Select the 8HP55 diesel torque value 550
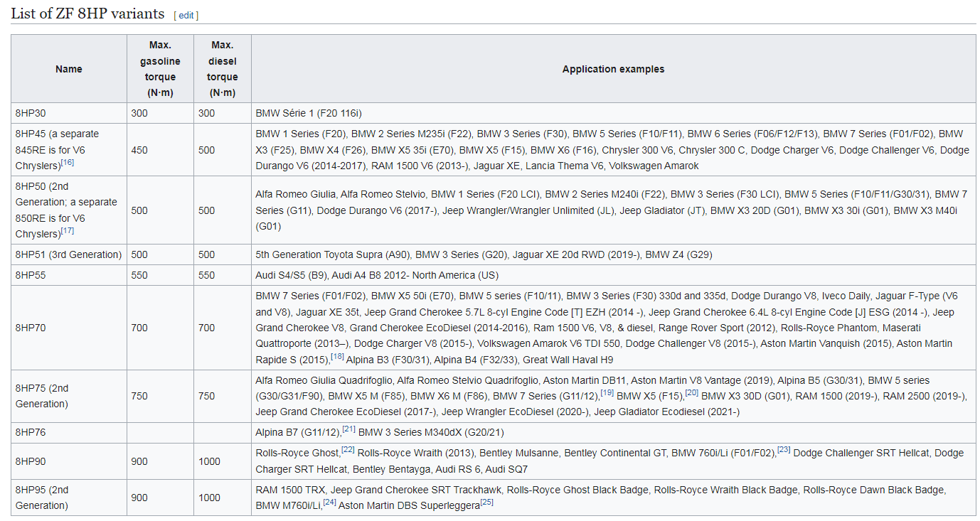980x521 pixels. 206,275
